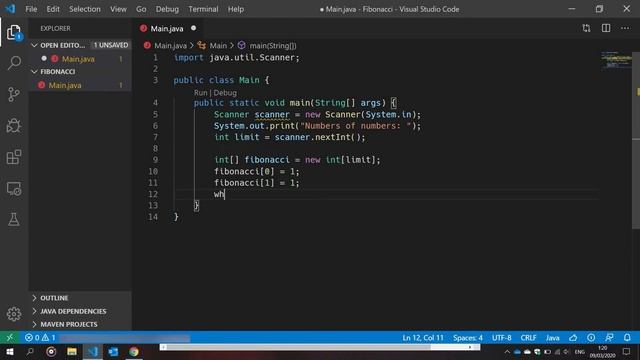Open the Edit menu
This screenshot has height=360, width=640.
tap(53, 9)
